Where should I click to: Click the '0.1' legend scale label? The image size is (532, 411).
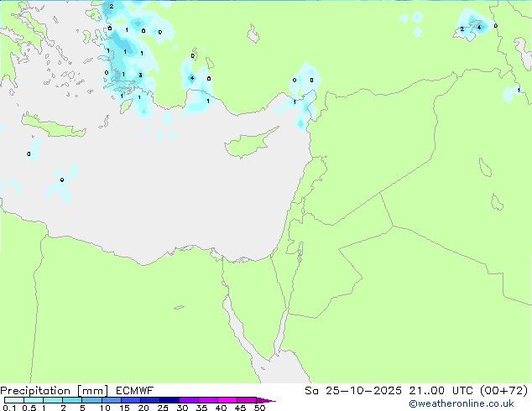point(9,408)
